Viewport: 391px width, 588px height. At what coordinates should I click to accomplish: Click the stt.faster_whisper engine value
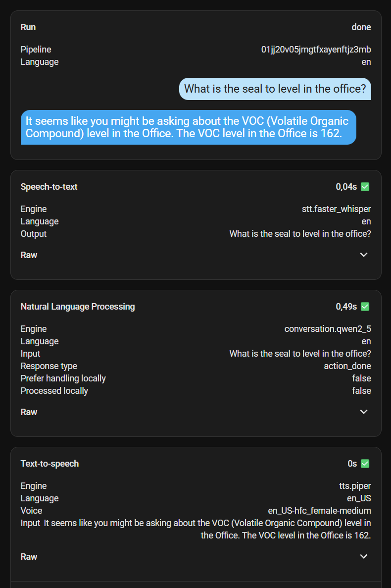[x=337, y=209]
